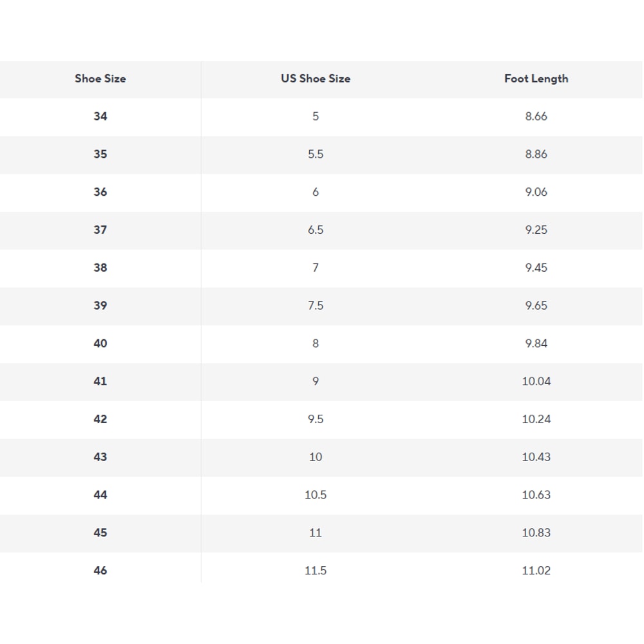Screen dimensions: 644x644
Task: Click shoe size 38 row label
Action: click(x=100, y=268)
